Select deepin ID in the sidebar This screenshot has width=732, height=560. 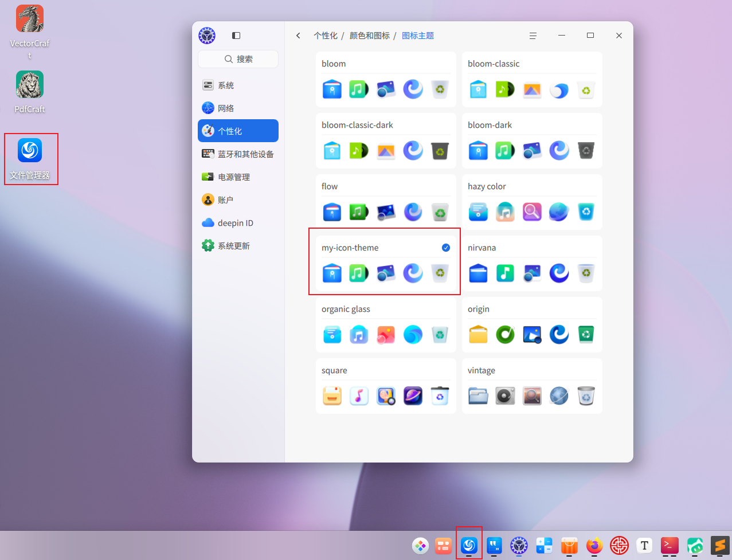pos(238,223)
